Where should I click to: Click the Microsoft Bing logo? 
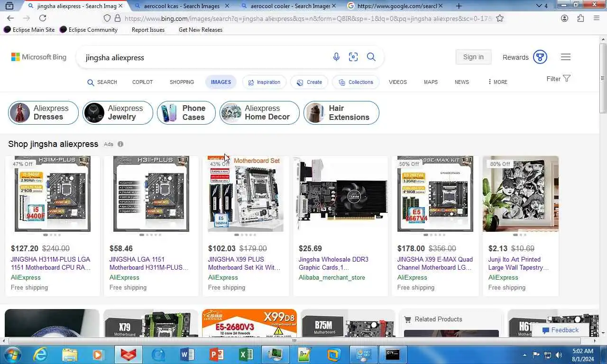(x=39, y=57)
